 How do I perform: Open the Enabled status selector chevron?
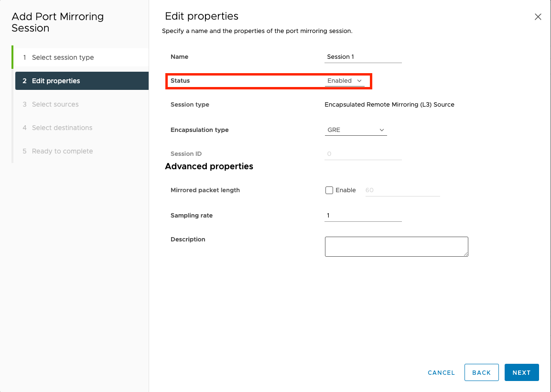(358, 80)
